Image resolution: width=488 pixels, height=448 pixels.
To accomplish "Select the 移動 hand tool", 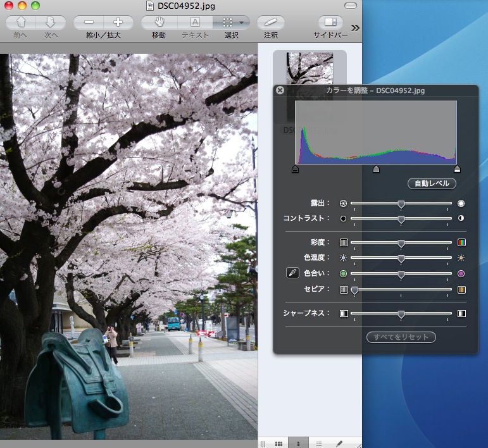I will [160, 22].
